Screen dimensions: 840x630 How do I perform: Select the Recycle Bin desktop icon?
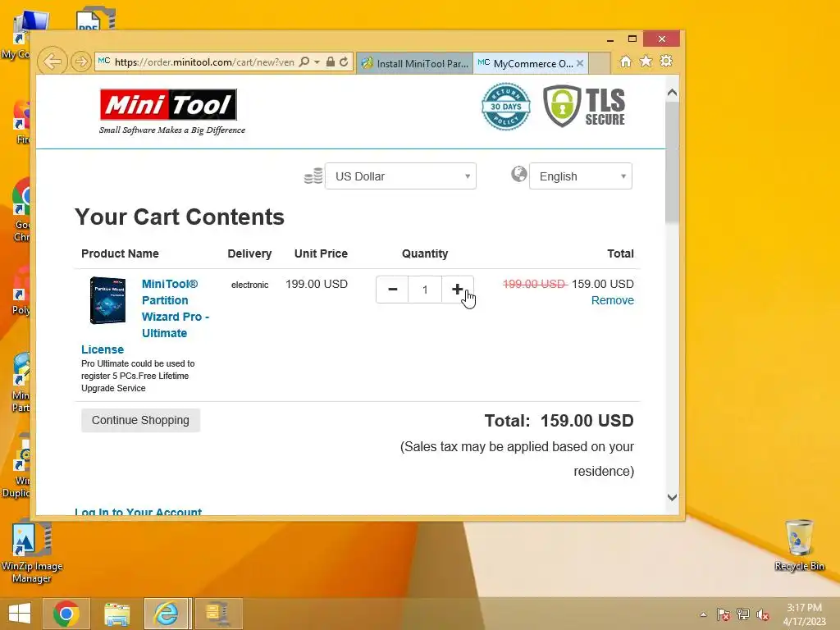pyautogui.click(x=799, y=545)
